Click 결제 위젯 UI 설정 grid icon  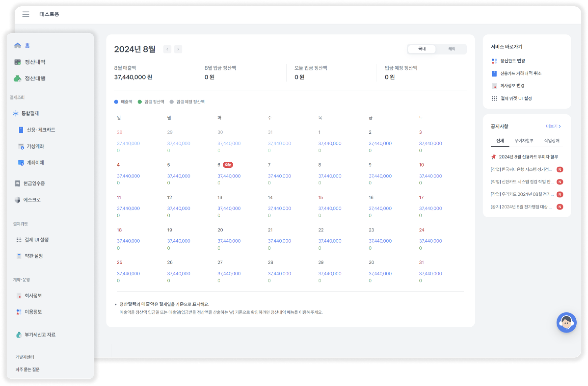tap(494, 98)
